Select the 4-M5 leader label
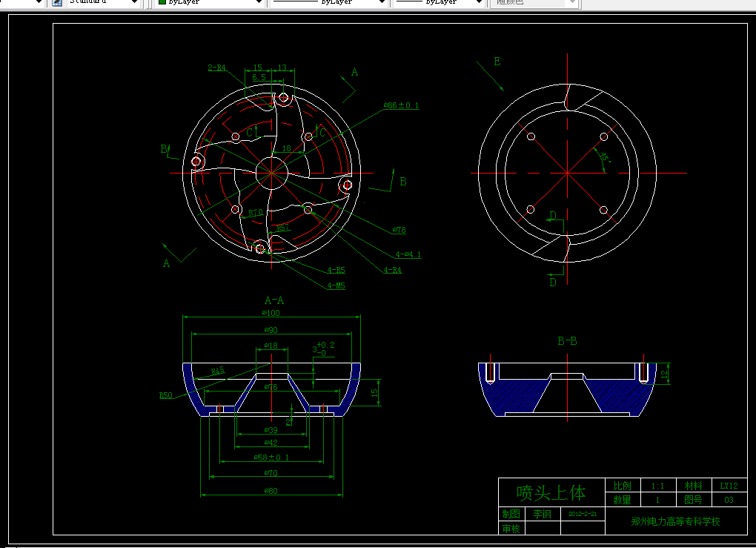Screen dimensions: 756x548 336,285
